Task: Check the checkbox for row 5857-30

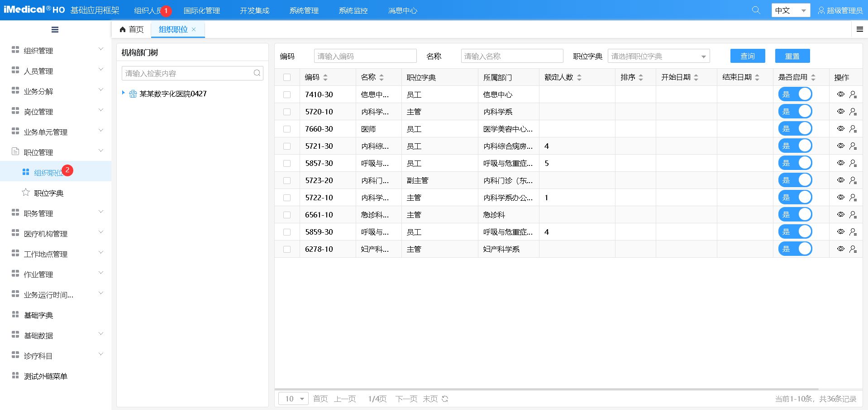Action: [287, 163]
